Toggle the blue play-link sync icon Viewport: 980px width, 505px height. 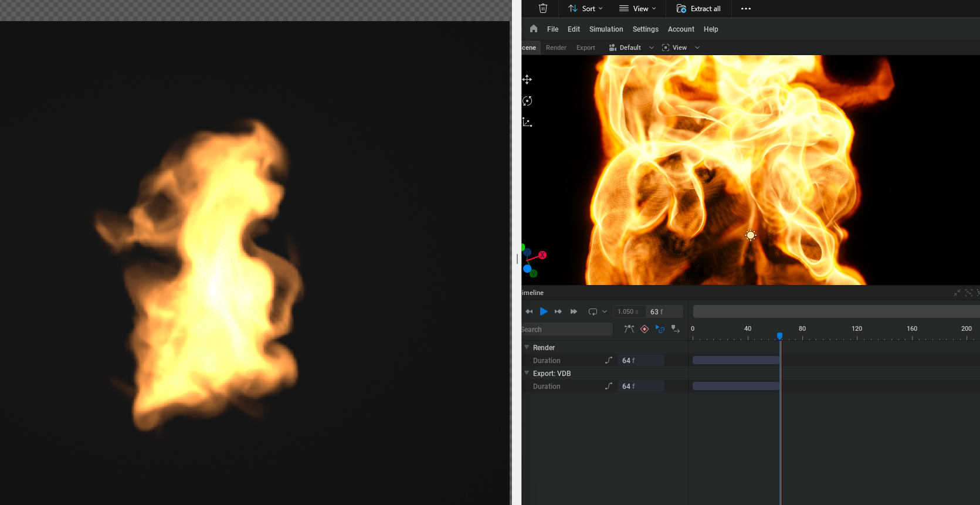(660, 329)
